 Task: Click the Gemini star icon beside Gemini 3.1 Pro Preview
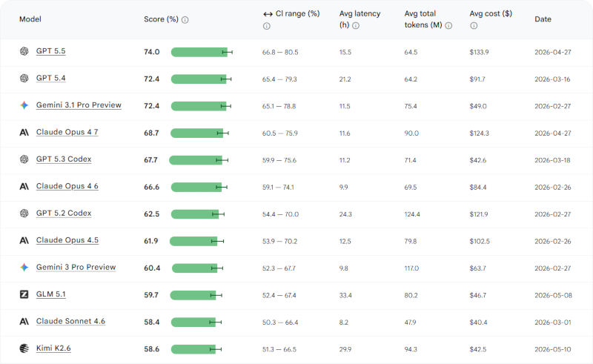click(x=24, y=105)
